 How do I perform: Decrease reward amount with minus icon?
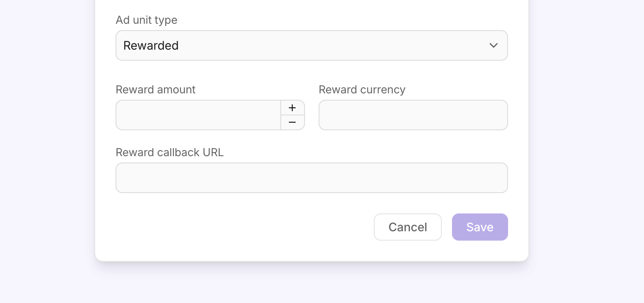292,122
